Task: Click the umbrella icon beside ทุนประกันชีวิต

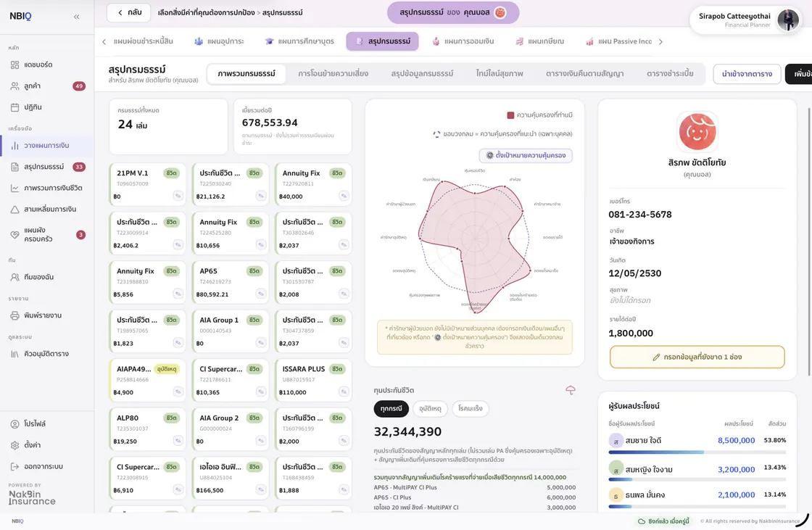Action: tap(570, 390)
